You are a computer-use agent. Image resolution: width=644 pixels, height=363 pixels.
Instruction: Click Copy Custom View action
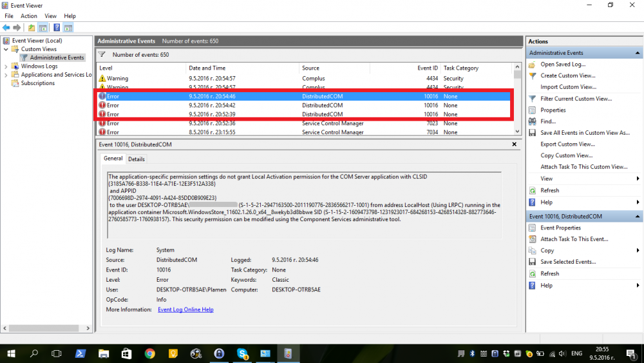click(x=566, y=155)
